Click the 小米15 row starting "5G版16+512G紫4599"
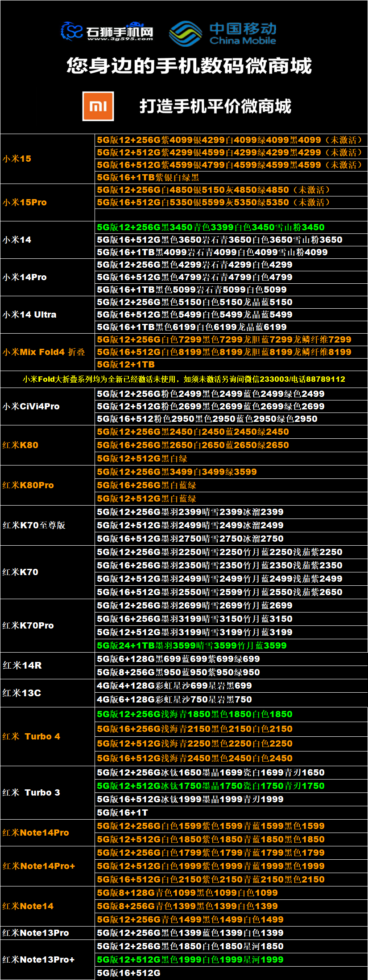The image size is (368, 980). [x=231, y=165]
